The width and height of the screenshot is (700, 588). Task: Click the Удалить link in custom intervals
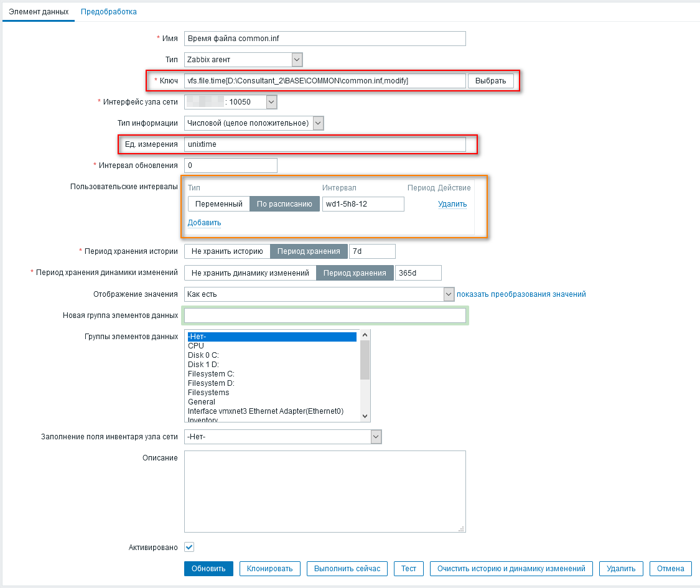[x=452, y=204]
